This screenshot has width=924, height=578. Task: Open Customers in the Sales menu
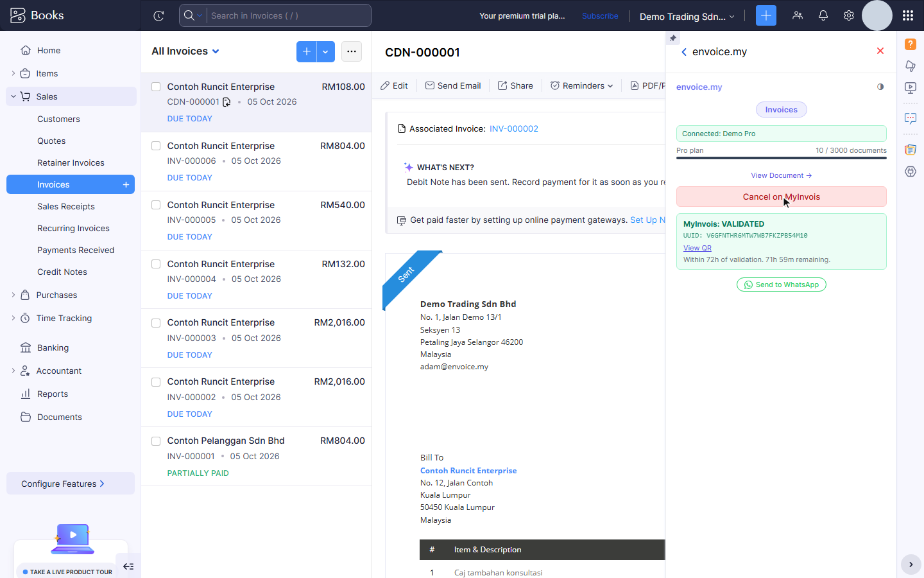(58, 119)
